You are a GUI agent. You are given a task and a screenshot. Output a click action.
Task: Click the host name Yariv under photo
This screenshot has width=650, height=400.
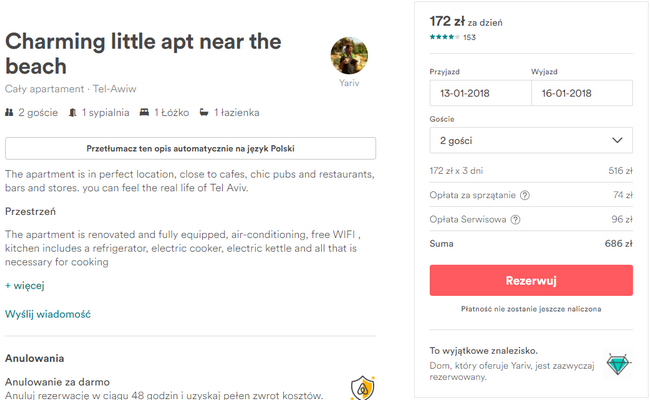(349, 83)
